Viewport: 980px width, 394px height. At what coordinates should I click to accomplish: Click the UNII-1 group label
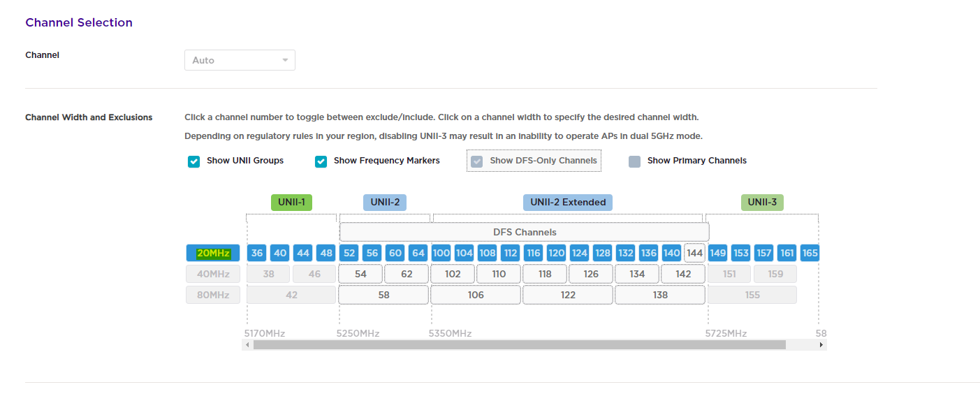291,203
